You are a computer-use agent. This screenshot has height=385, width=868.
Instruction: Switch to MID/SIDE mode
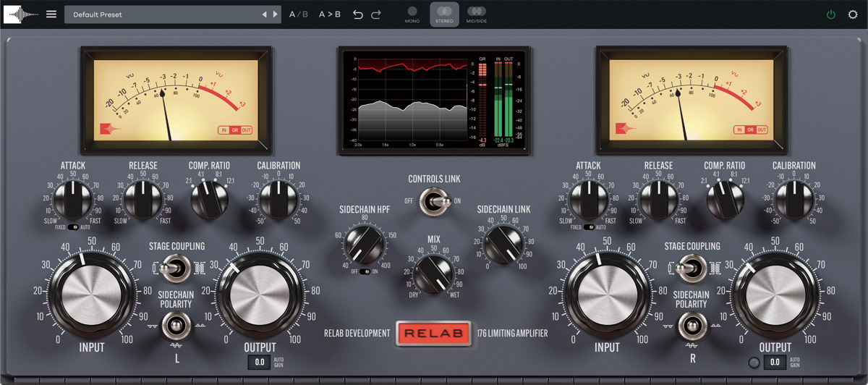click(x=476, y=14)
